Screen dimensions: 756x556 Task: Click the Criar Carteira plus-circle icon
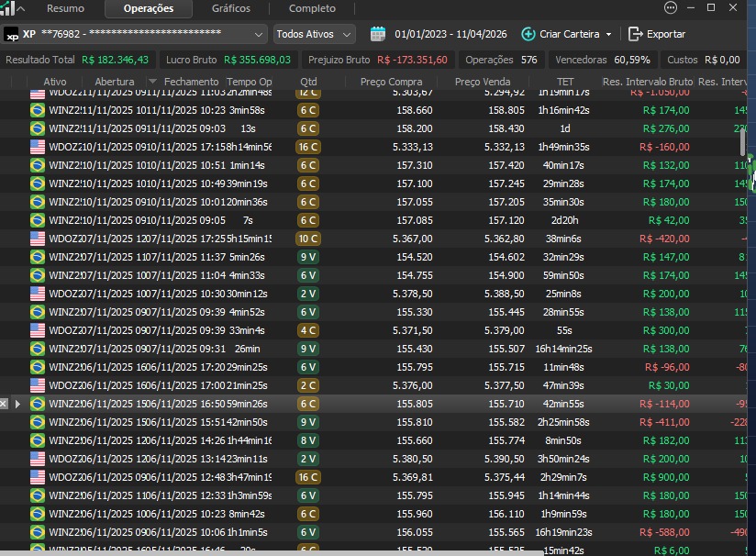point(528,34)
